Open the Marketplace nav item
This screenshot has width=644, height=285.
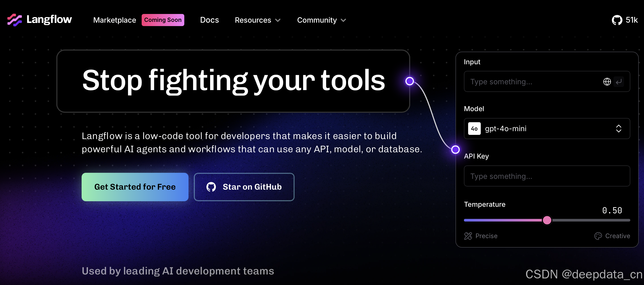pyautogui.click(x=115, y=20)
